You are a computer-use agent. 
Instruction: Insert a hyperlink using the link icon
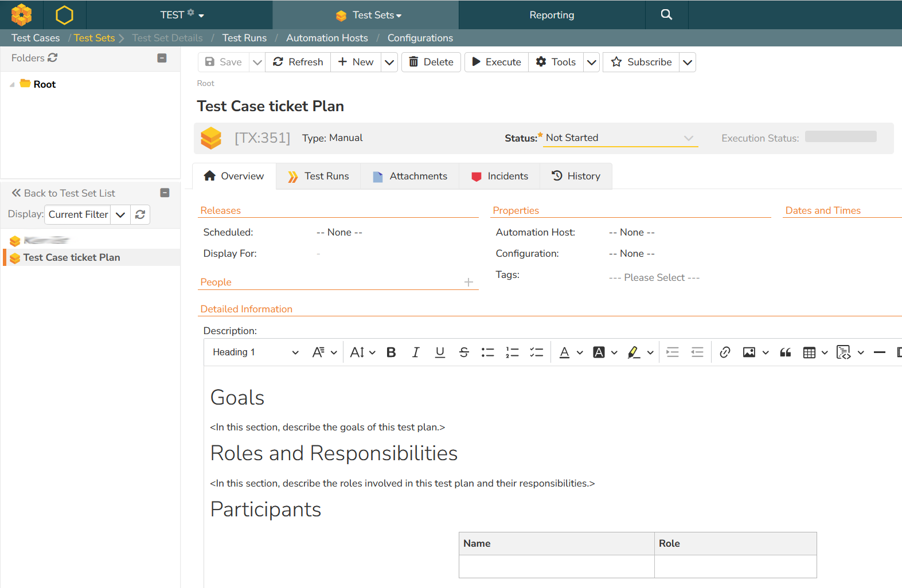click(725, 352)
